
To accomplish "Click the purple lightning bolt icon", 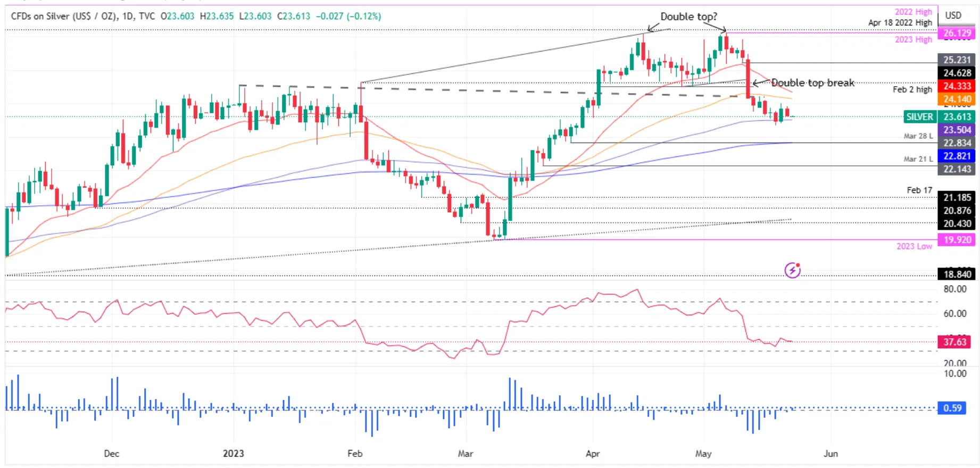I will click(x=793, y=270).
